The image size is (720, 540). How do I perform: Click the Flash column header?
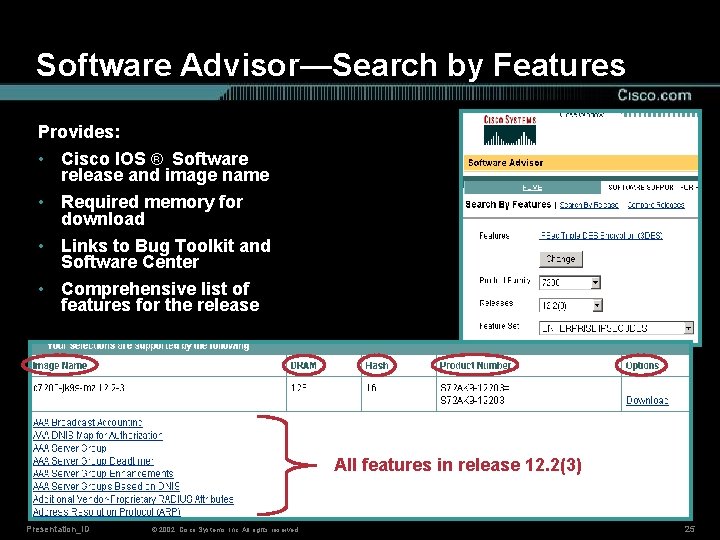pyautogui.click(x=377, y=366)
